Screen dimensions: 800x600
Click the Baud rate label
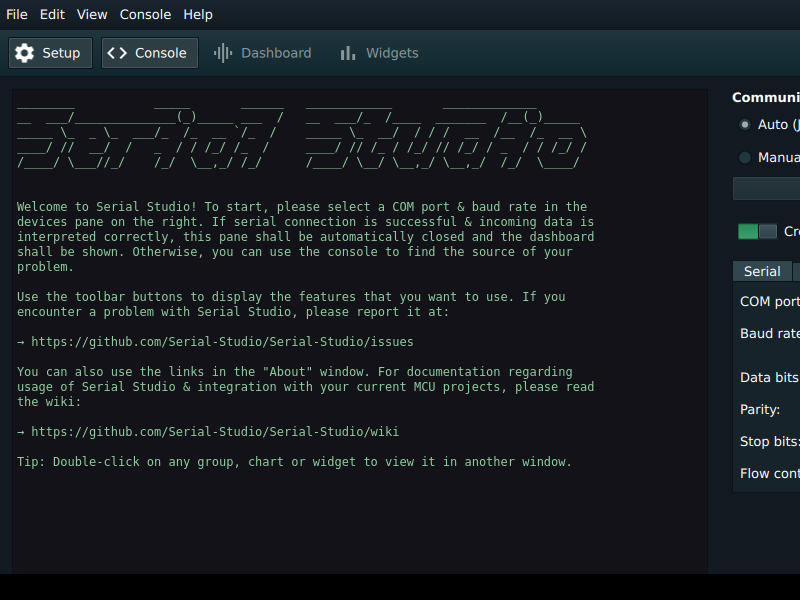[770, 334]
